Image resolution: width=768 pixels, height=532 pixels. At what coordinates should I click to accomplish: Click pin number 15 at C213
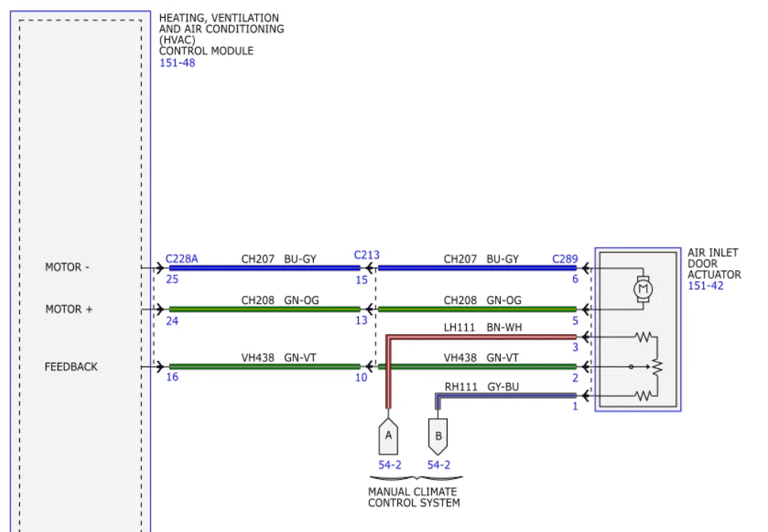point(361,280)
